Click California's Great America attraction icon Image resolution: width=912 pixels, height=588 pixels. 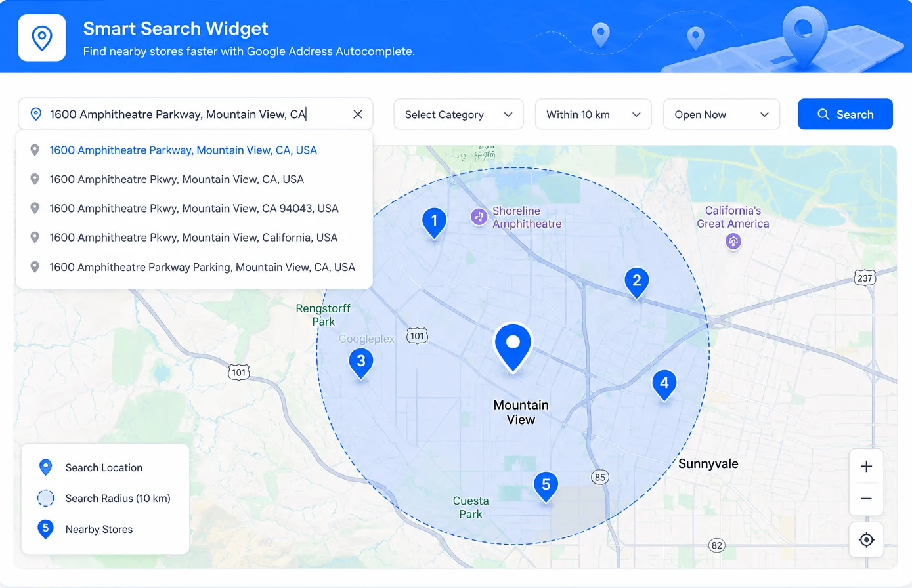733,241
